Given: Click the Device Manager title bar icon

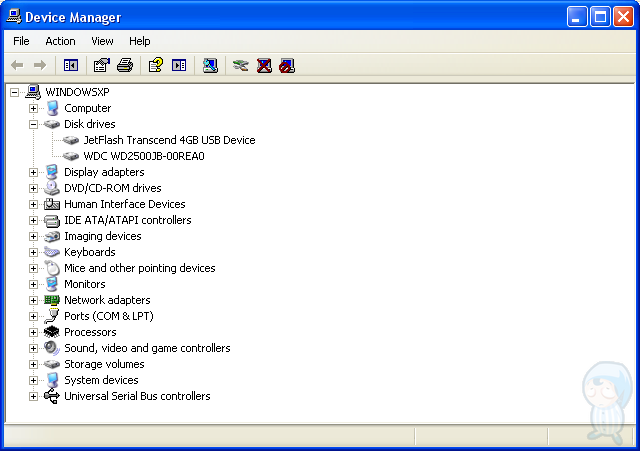Looking at the screenshot, I should click(x=14, y=16).
